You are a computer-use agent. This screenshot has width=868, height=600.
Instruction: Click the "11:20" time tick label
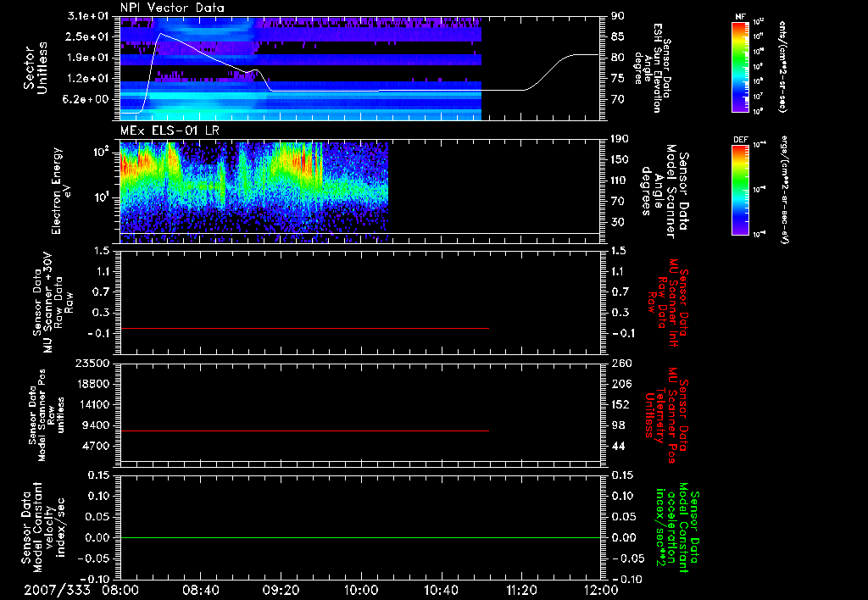tap(521, 590)
